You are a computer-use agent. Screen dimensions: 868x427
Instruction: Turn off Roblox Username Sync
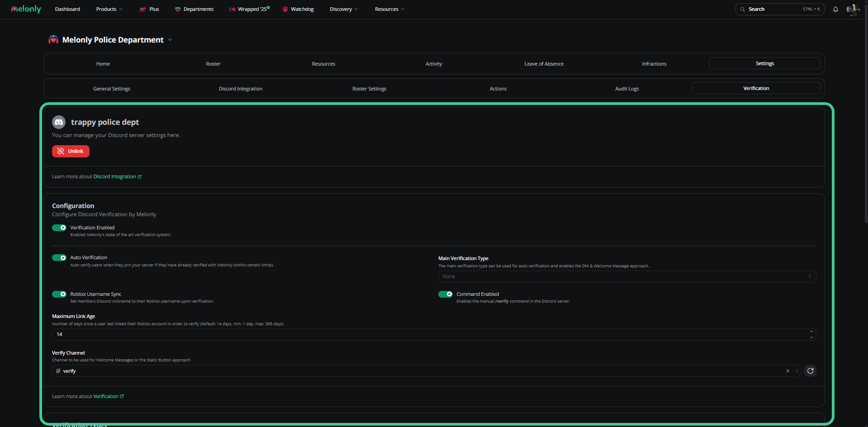click(59, 294)
